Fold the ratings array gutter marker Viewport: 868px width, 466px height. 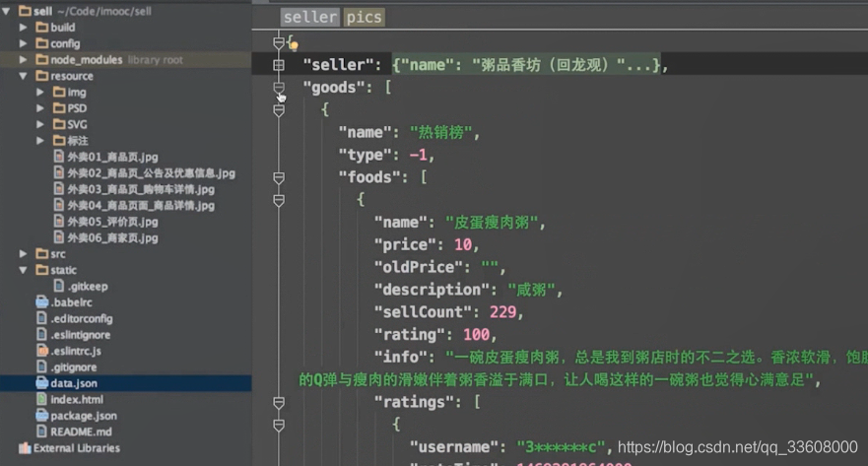(x=279, y=402)
